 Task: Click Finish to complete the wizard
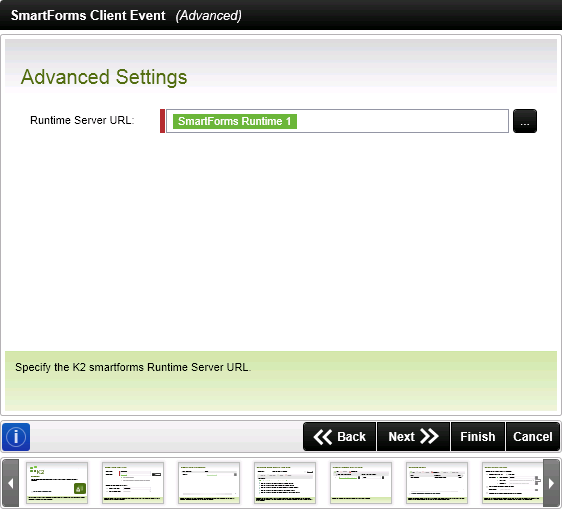[478, 437]
